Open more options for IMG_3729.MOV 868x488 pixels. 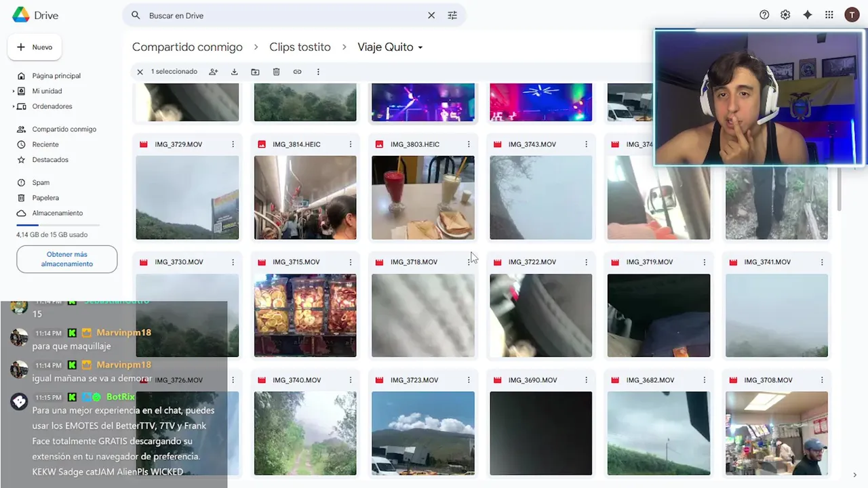pos(233,144)
